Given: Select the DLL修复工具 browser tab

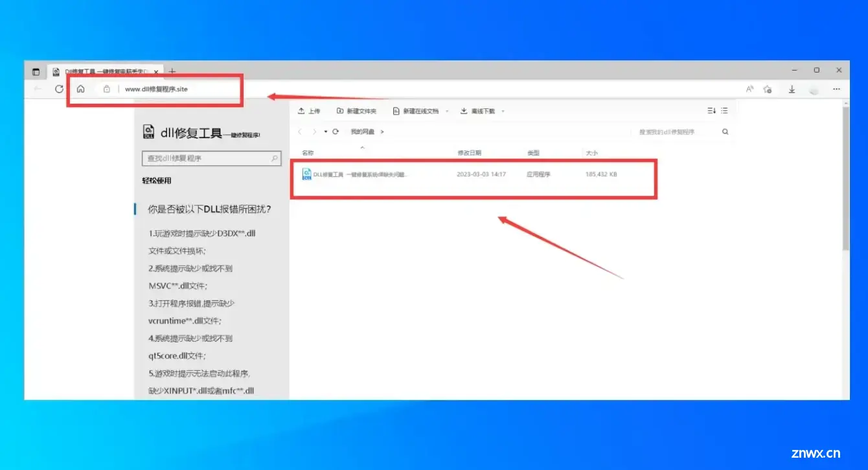Looking at the screenshot, I should (x=104, y=71).
